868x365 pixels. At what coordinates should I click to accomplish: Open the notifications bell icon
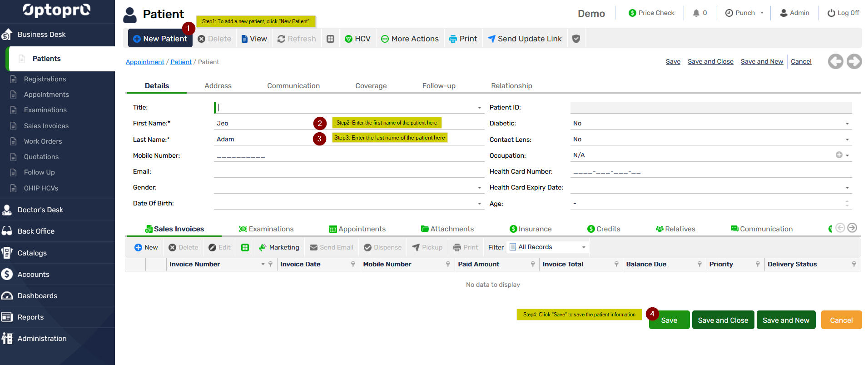click(x=696, y=13)
